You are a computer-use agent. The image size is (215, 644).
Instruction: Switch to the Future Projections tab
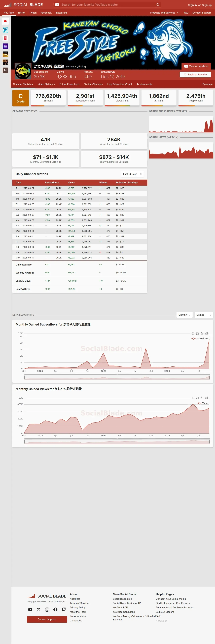(x=69, y=84)
